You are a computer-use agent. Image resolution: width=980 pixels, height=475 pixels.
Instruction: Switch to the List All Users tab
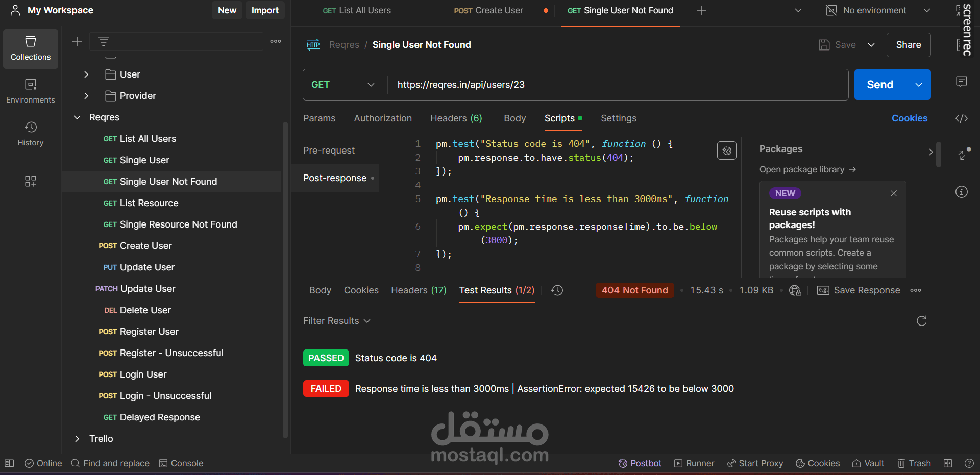click(x=357, y=10)
